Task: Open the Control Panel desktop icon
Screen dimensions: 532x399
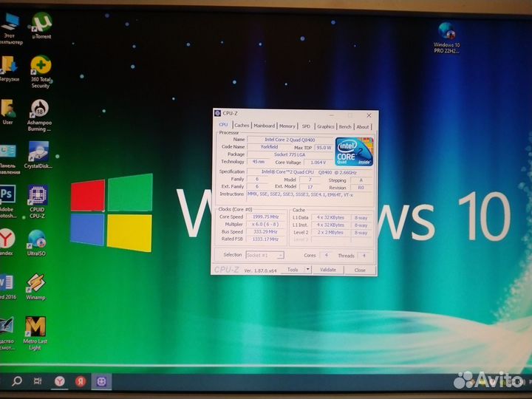Action: pos(8,160)
